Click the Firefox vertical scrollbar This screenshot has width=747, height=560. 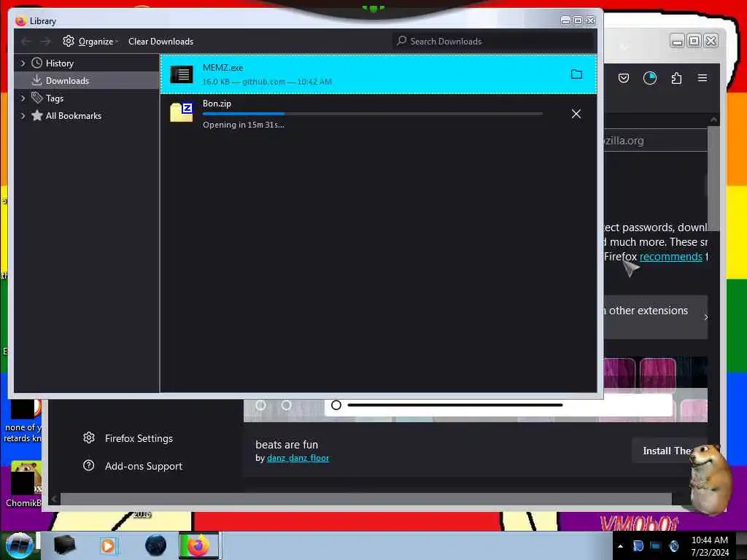click(713, 179)
